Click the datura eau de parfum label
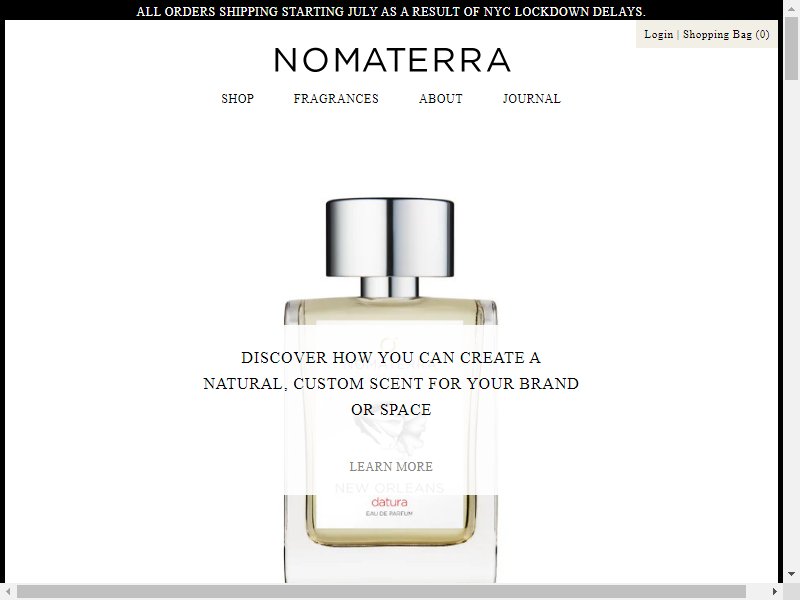This screenshot has height=600, width=800. tap(389, 507)
